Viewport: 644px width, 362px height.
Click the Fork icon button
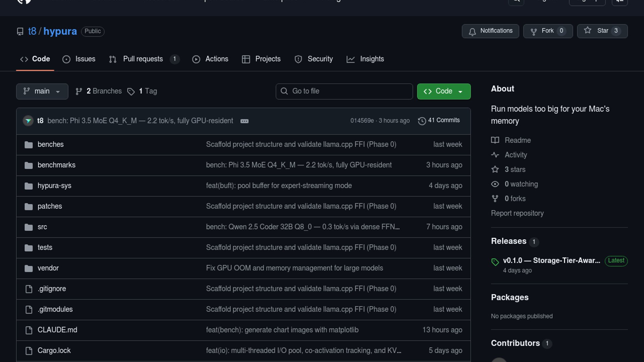pyautogui.click(x=534, y=32)
